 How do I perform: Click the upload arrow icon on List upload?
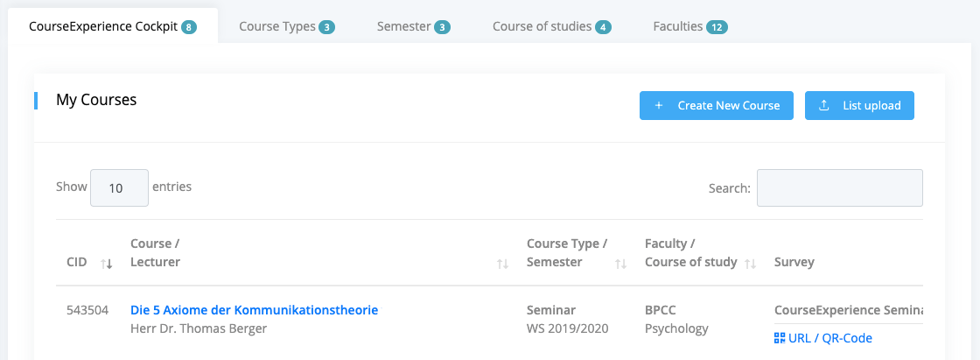[823, 105]
